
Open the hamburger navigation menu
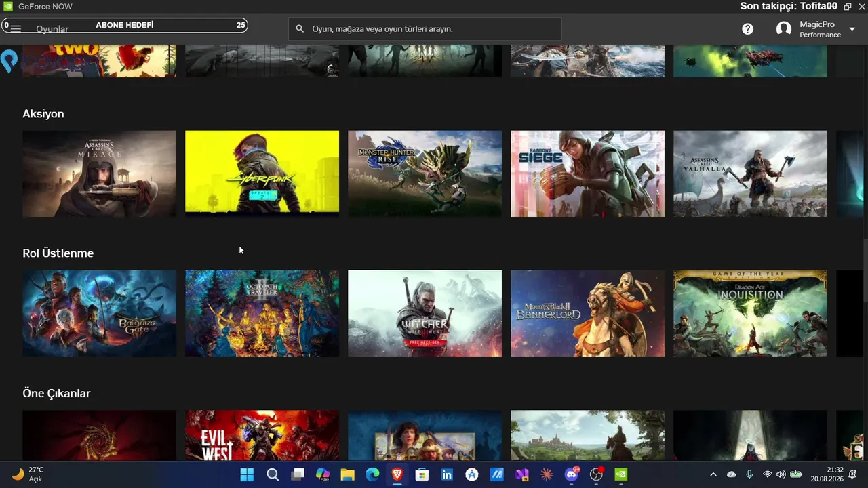pyautogui.click(x=16, y=29)
